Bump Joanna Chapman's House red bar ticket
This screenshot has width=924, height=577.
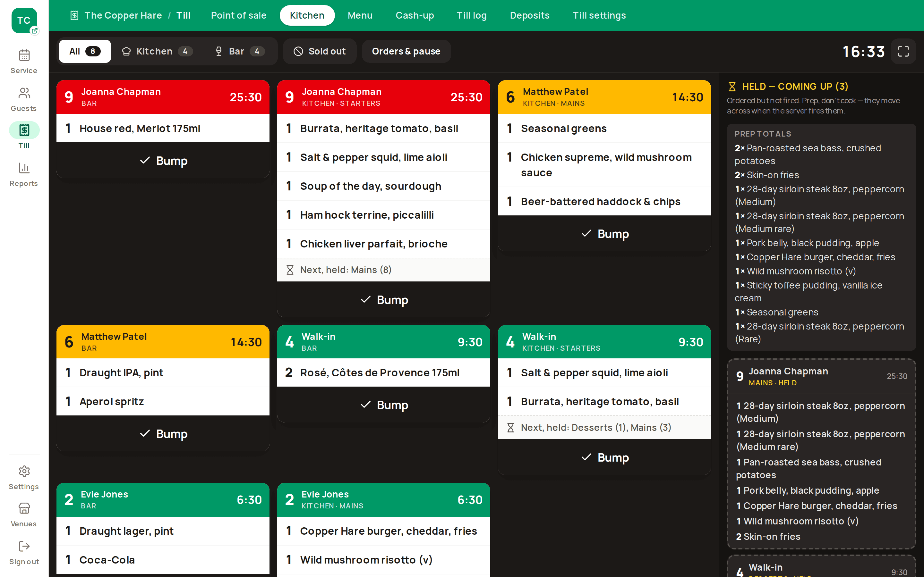click(163, 161)
